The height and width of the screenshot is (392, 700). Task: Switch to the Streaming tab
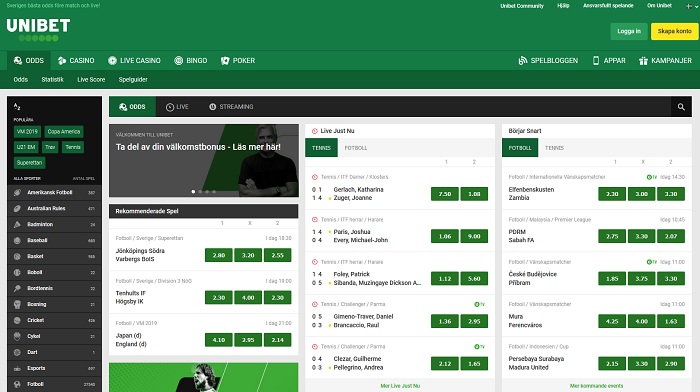[x=231, y=107]
